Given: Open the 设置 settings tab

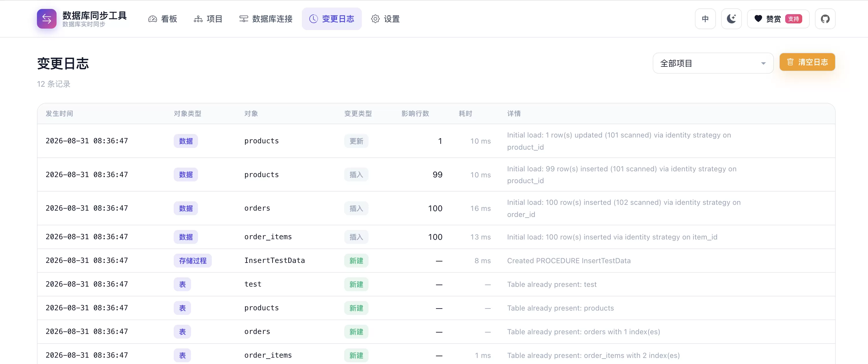Looking at the screenshot, I should (x=386, y=19).
